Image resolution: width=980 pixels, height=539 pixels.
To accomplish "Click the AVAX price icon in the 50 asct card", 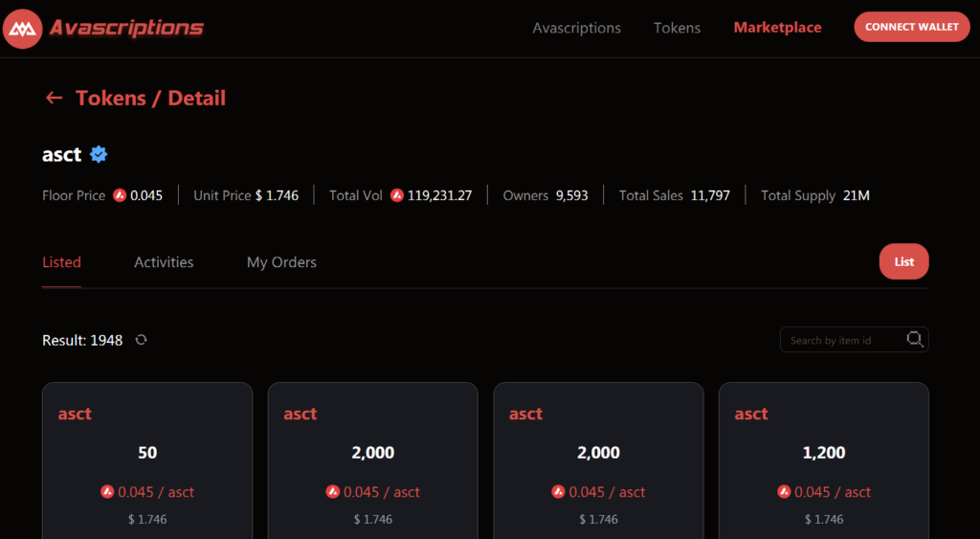I will click(107, 492).
